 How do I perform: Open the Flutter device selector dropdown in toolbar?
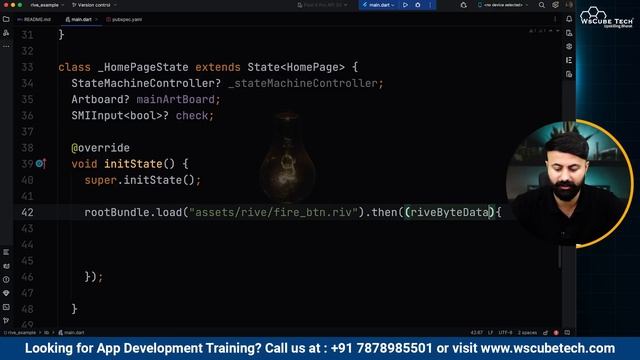click(x=322, y=5)
